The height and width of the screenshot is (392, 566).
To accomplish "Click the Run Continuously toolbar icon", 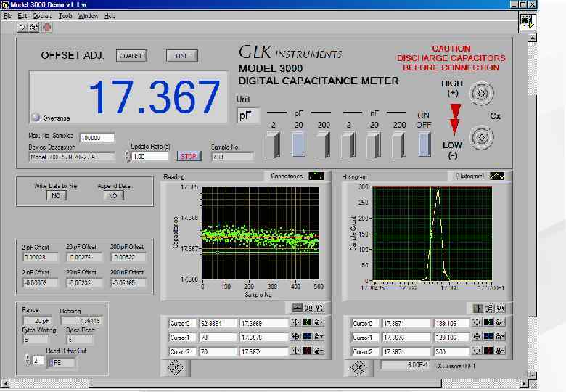I will click(34, 27).
